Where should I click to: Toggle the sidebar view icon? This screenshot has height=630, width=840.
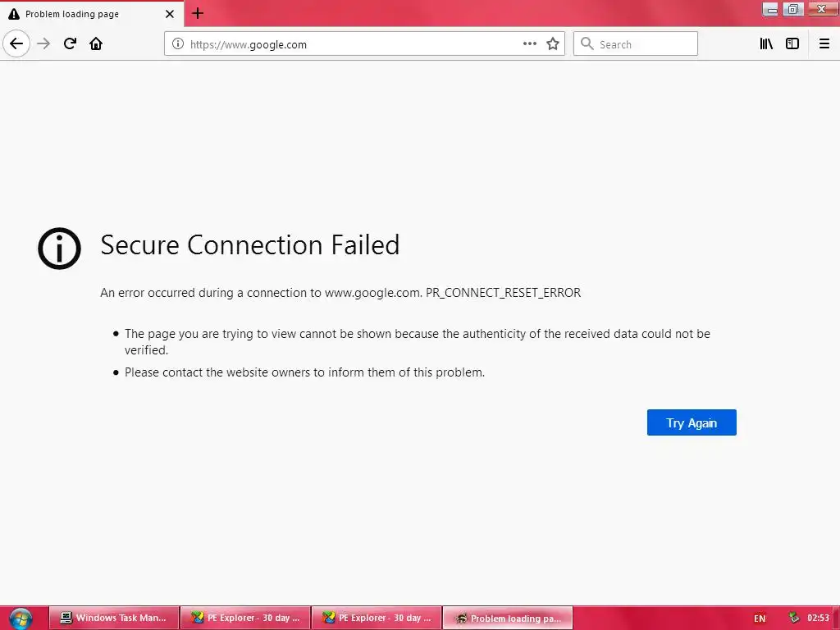tap(792, 44)
